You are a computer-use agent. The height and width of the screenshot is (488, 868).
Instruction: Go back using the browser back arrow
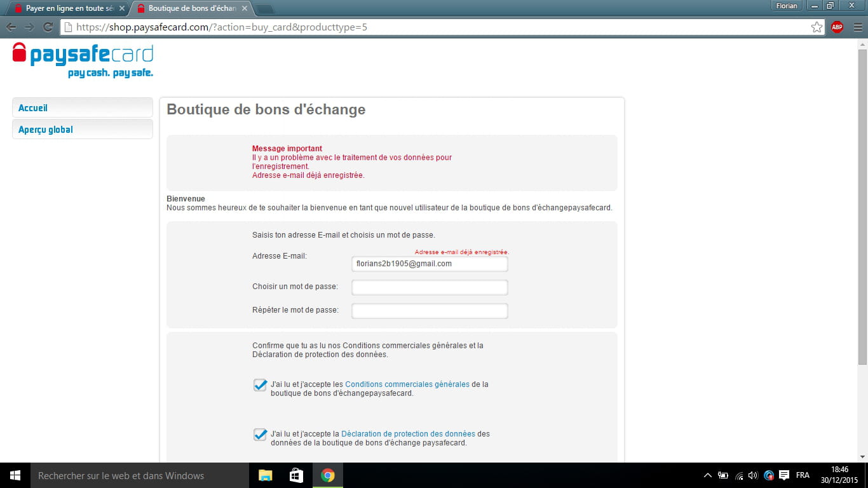11,27
